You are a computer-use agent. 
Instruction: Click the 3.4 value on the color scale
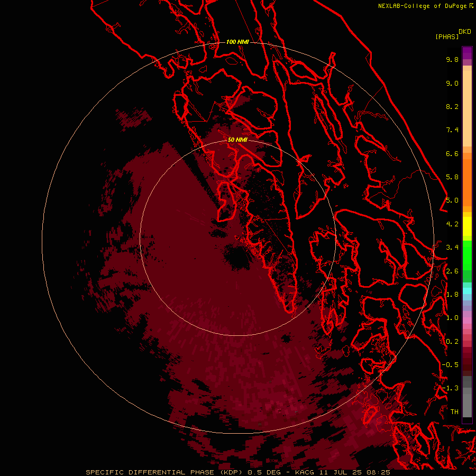(x=452, y=248)
